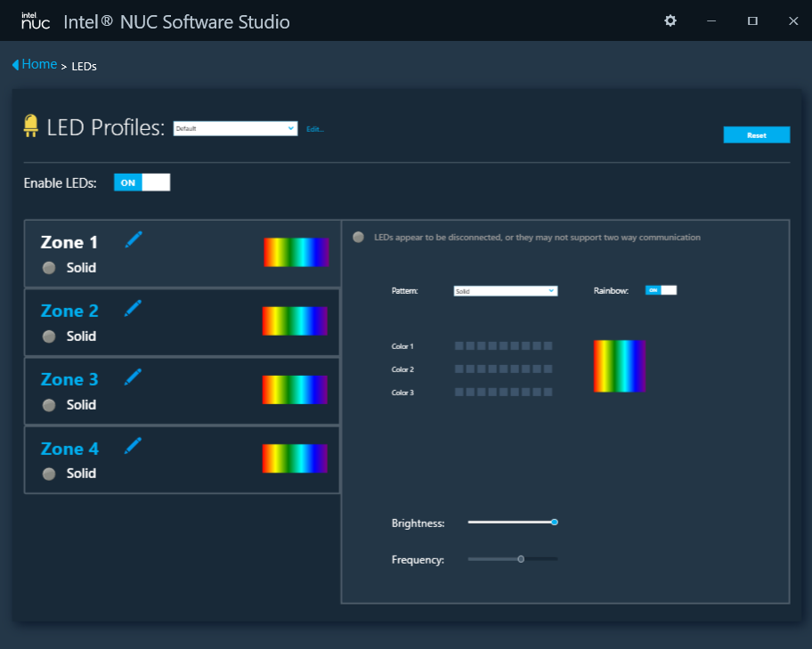Open the Pattern dropdown
812x649 pixels.
point(506,291)
